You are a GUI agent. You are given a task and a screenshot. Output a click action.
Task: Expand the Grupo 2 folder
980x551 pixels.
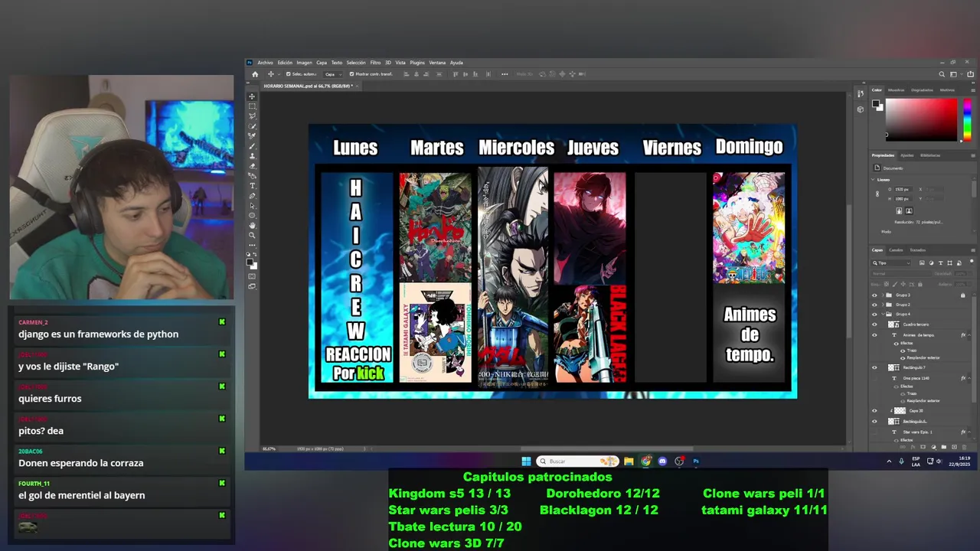pos(883,305)
